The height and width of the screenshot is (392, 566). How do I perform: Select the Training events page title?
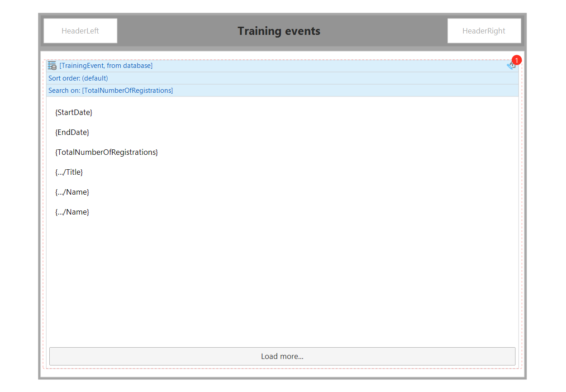pos(279,31)
